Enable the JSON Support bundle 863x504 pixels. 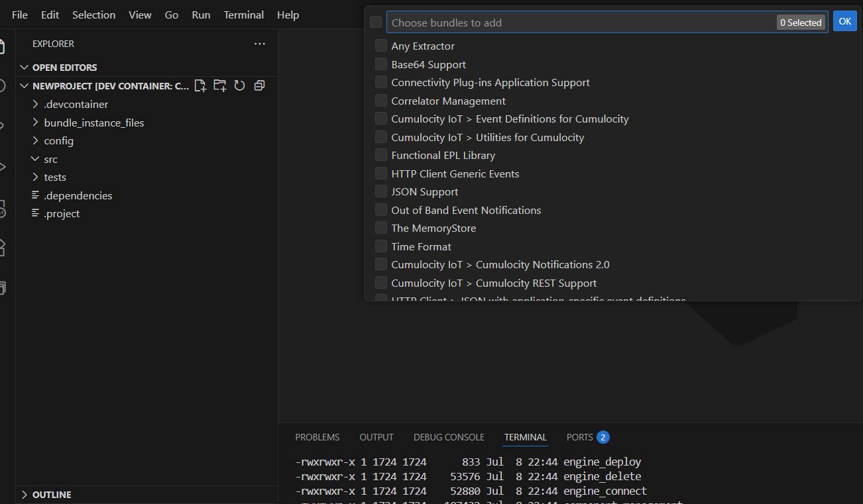tap(381, 191)
